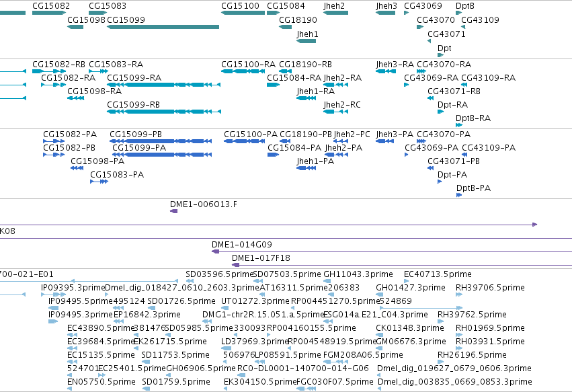Click the Jheh2-PC protein label

(x=352, y=134)
